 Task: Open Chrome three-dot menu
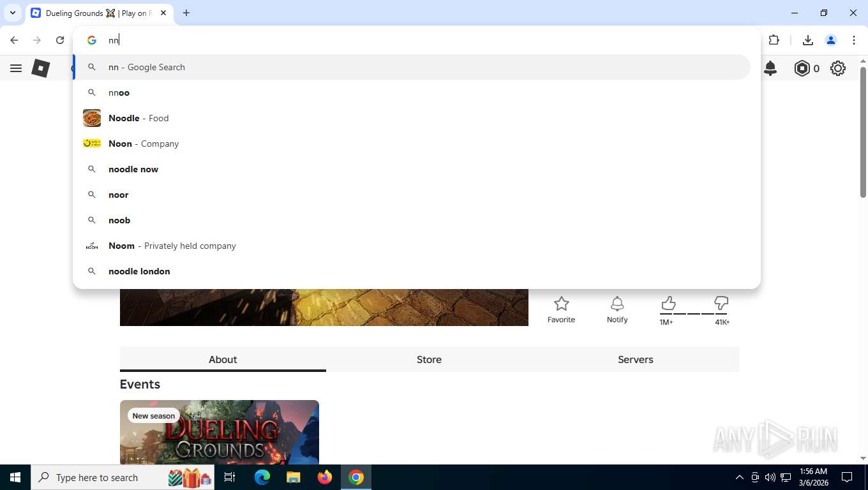pyautogui.click(x=854, y=40)
